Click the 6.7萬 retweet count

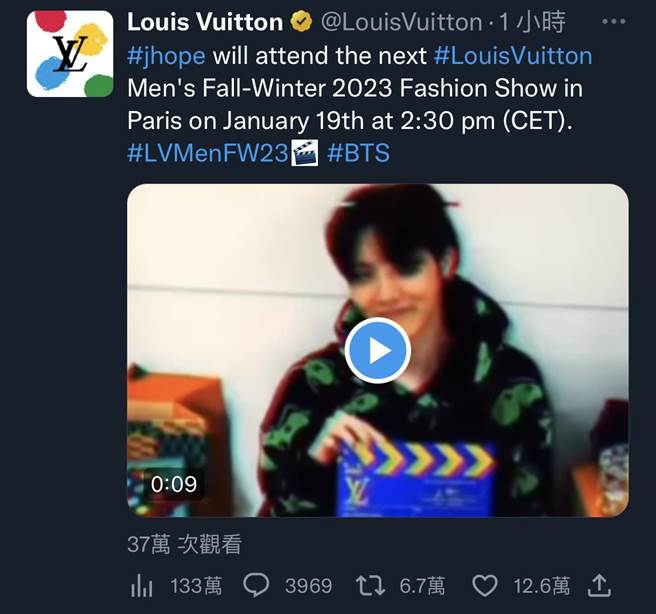pos(422,585)
